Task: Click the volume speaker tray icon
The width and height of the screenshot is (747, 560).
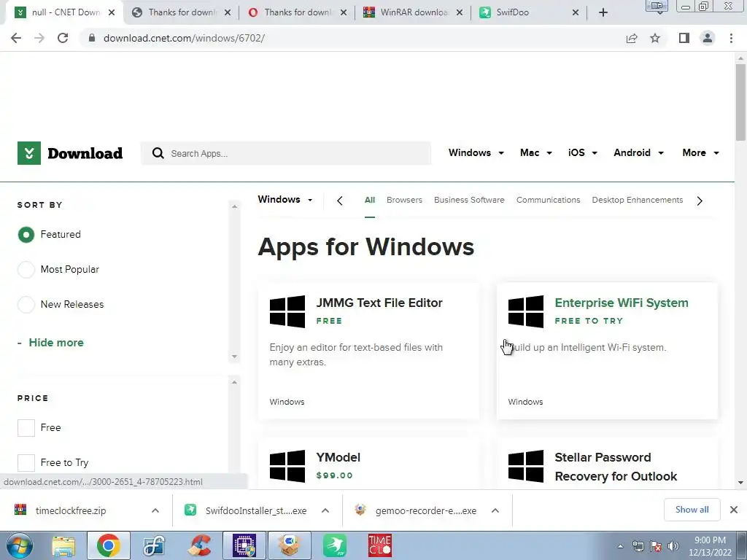Action: pyautogui.click(x=673, y=546)
